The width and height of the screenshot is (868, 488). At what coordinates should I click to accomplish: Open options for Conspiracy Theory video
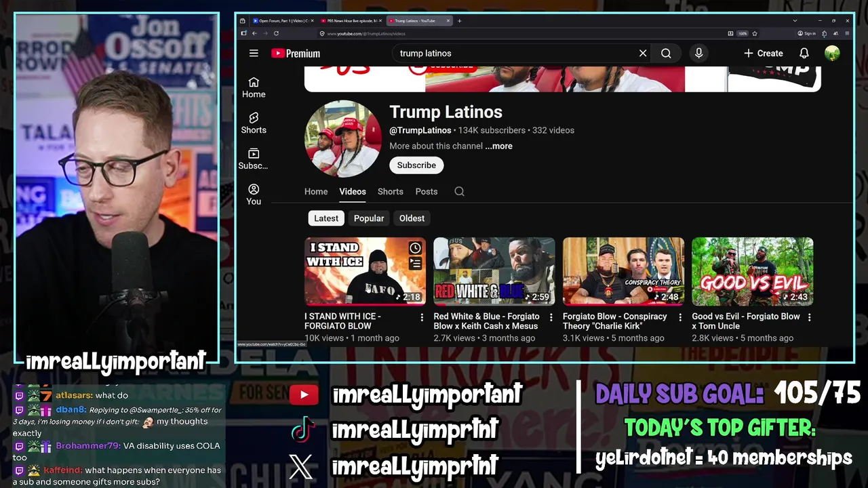680,317
